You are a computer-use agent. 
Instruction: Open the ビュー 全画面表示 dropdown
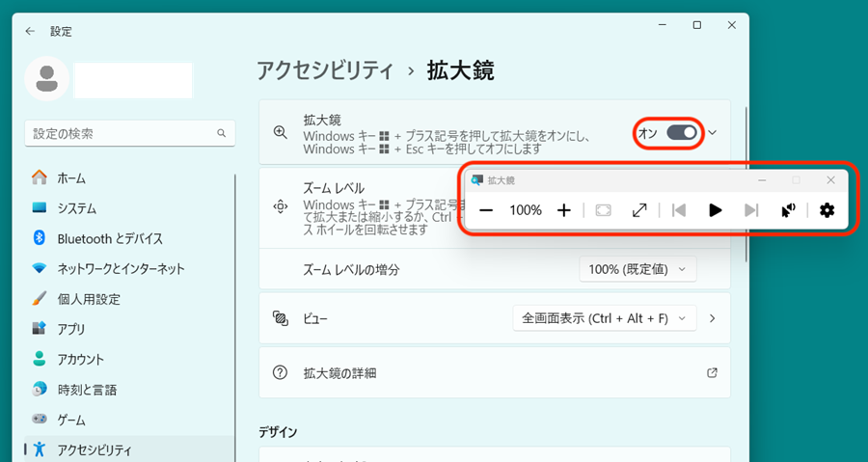tap(604, 317)
